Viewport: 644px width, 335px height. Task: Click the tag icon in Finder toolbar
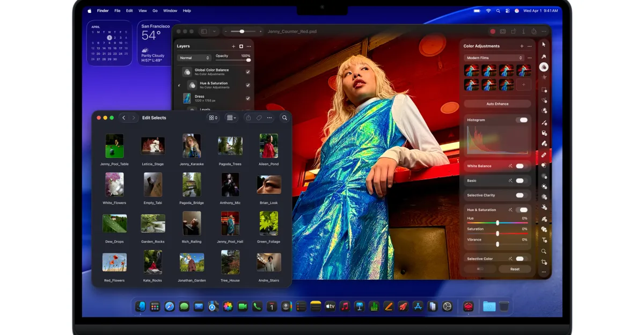pos(259,118)
